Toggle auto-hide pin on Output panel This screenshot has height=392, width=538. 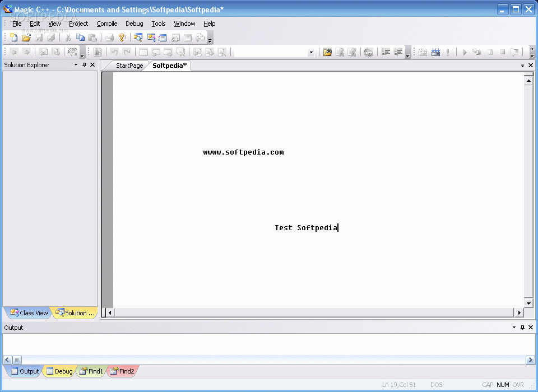pos(522,327)
